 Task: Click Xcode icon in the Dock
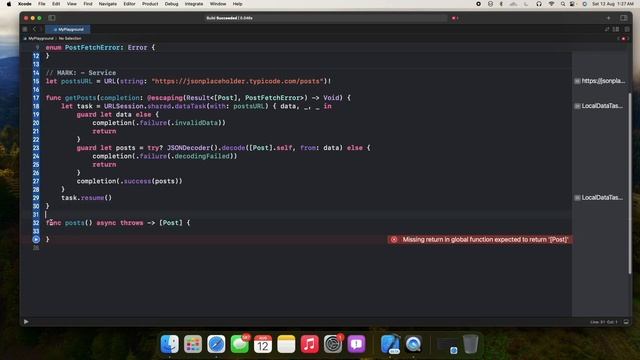coord(390,344)
